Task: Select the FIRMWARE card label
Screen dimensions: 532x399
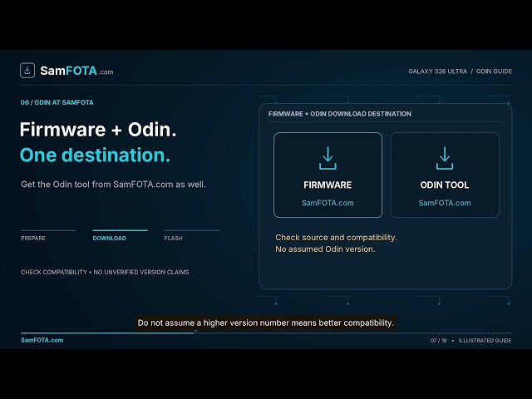Action: (328, 185)
